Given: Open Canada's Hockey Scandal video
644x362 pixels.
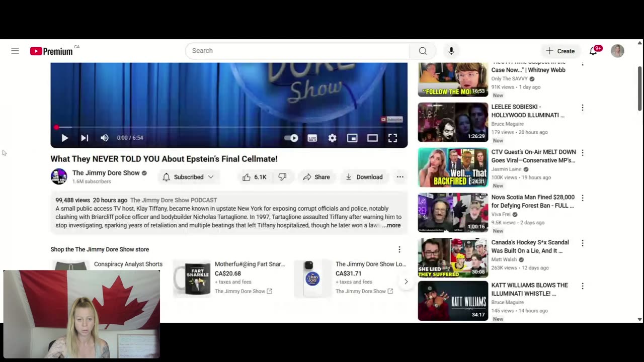Looking at the screenshot, I should click(530, 246).
